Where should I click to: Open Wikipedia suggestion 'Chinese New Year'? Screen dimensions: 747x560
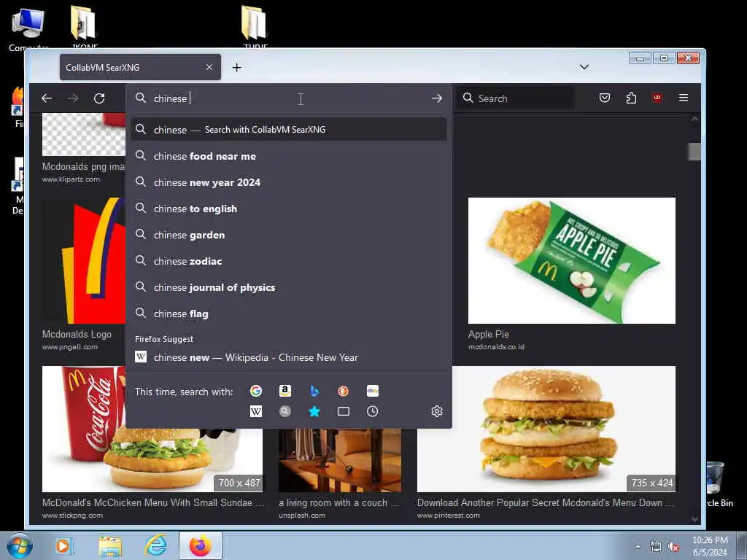coord(289,357)
